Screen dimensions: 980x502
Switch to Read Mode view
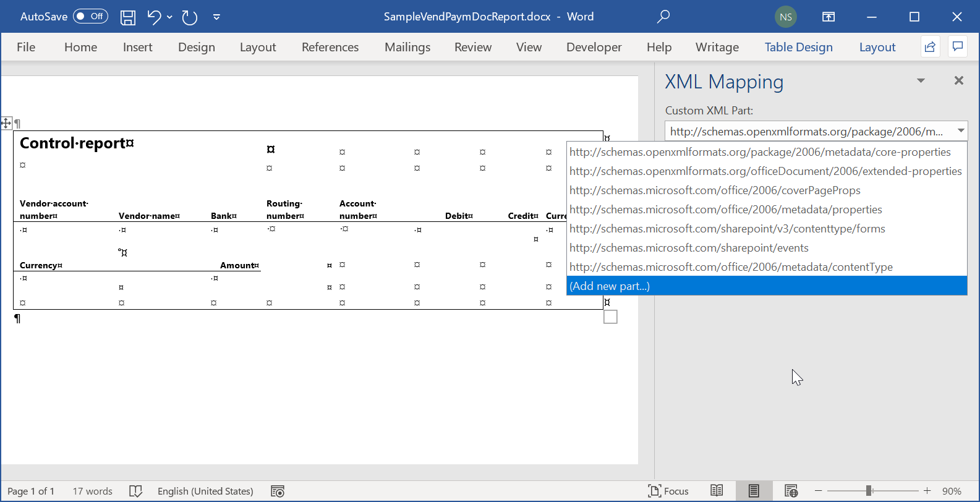[x=717, y=491]
